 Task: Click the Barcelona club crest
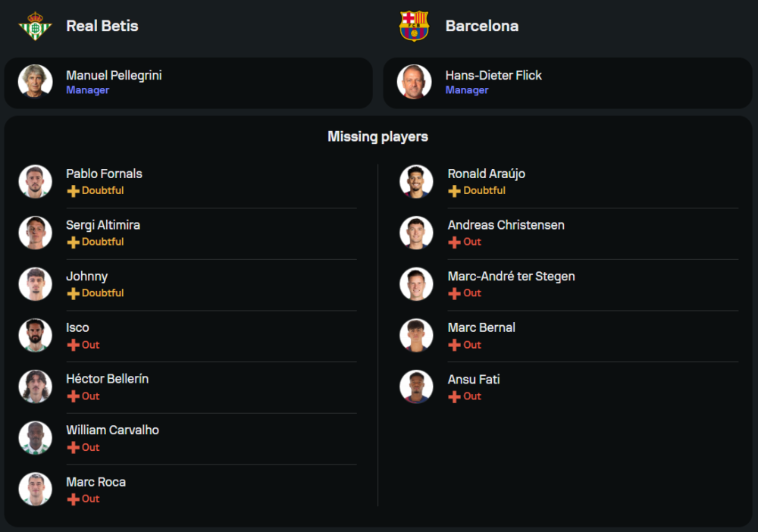coord(414,26)
